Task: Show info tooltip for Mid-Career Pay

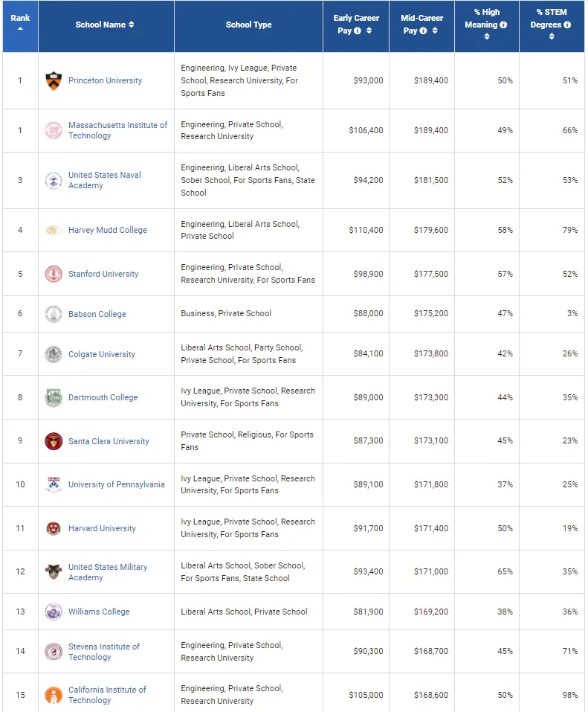Action: [x=423, y=31]
